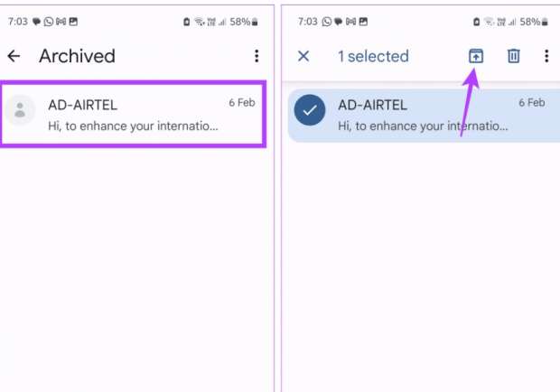Tap the selected AD-AIRTEL message row
Viewport: 560px width, 392px height.
point(425,116)
